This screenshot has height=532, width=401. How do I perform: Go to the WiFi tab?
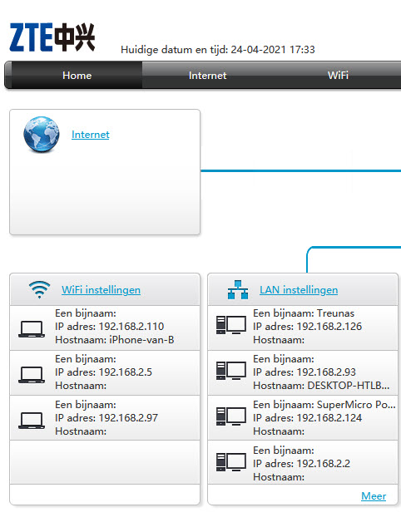point(338,76)
